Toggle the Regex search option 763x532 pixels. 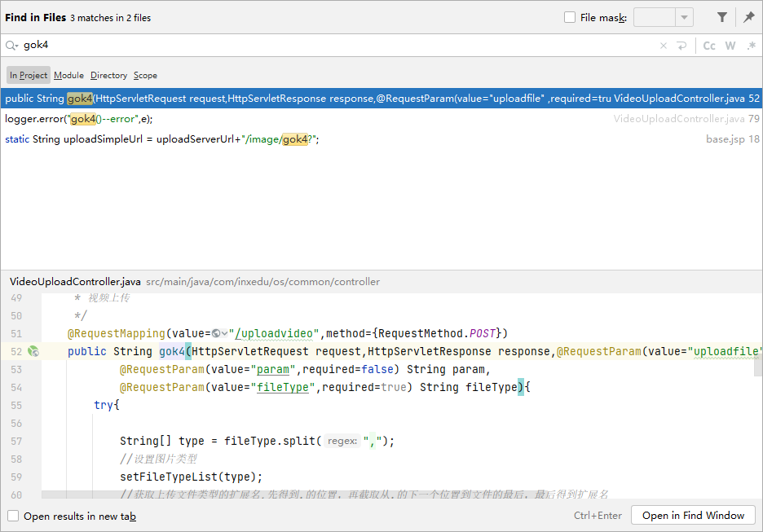[752, 46]
